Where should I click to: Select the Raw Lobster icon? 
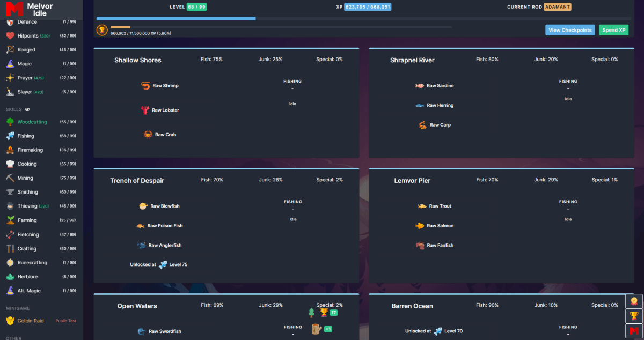(145, 110)
